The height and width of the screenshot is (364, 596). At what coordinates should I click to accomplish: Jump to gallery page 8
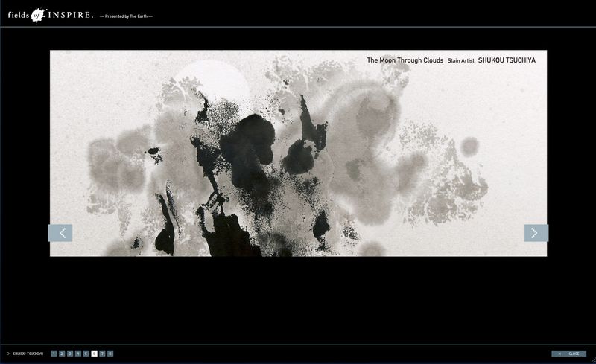point(110,354)
